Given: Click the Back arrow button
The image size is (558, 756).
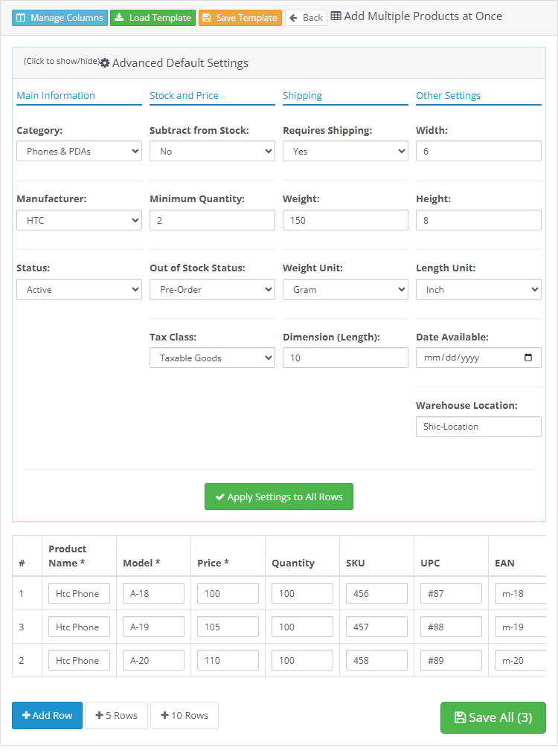Looking at the screenshot, I should coord(306,18).
